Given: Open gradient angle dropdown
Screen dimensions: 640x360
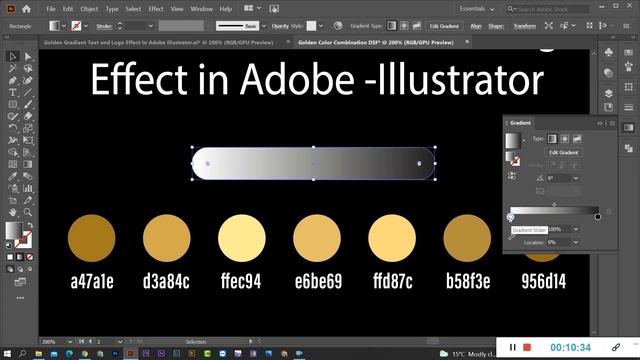Looking at the screenshot, I should click(576, 178).
